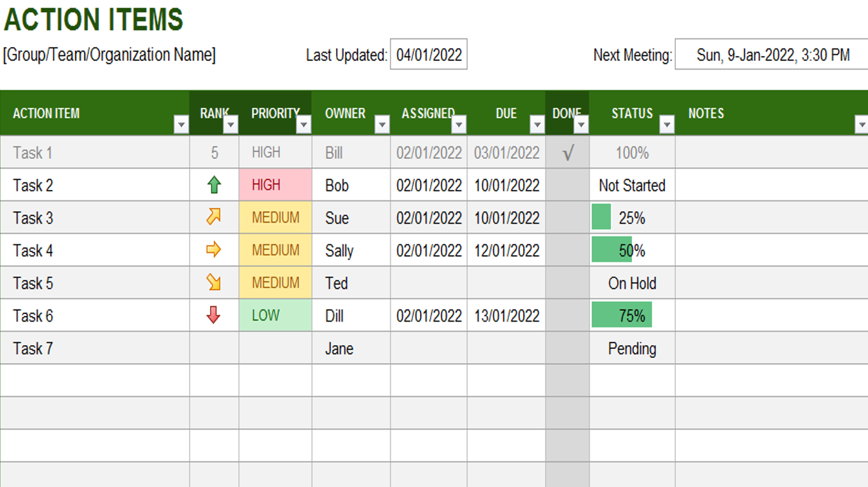Viewport: 868px width, 487px height.
Task: Select owner Dill
Action: click(x=351, y=315)
